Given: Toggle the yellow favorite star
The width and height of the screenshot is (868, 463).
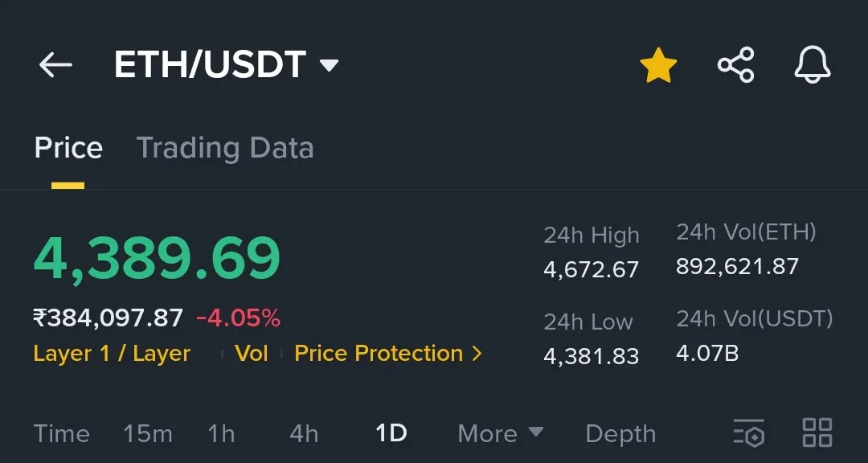Looking at the screenshot, I should point(658,65).
